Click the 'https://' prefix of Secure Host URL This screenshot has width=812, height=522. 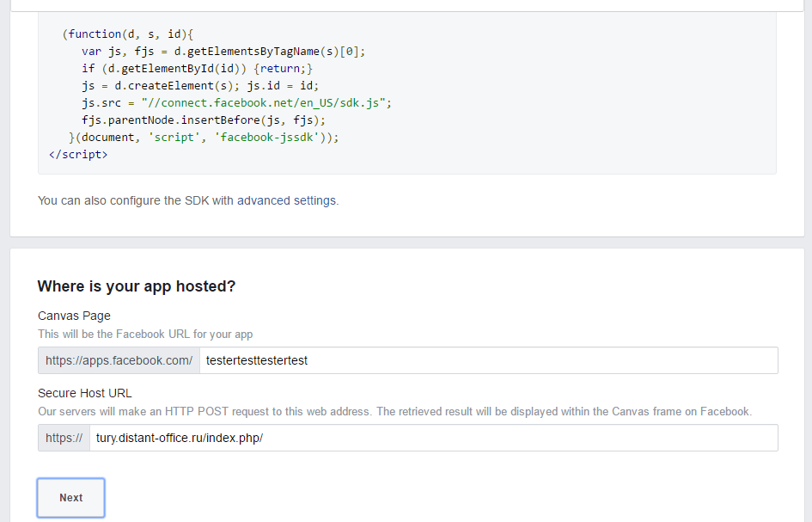(x=64, y=438)
